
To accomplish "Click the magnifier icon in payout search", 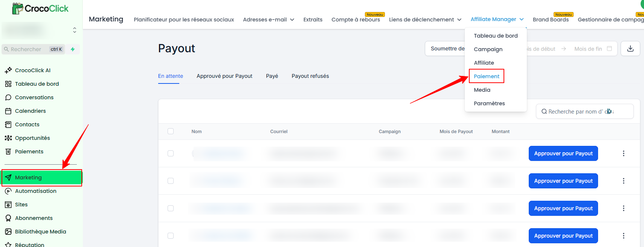I will click(544, 111).
